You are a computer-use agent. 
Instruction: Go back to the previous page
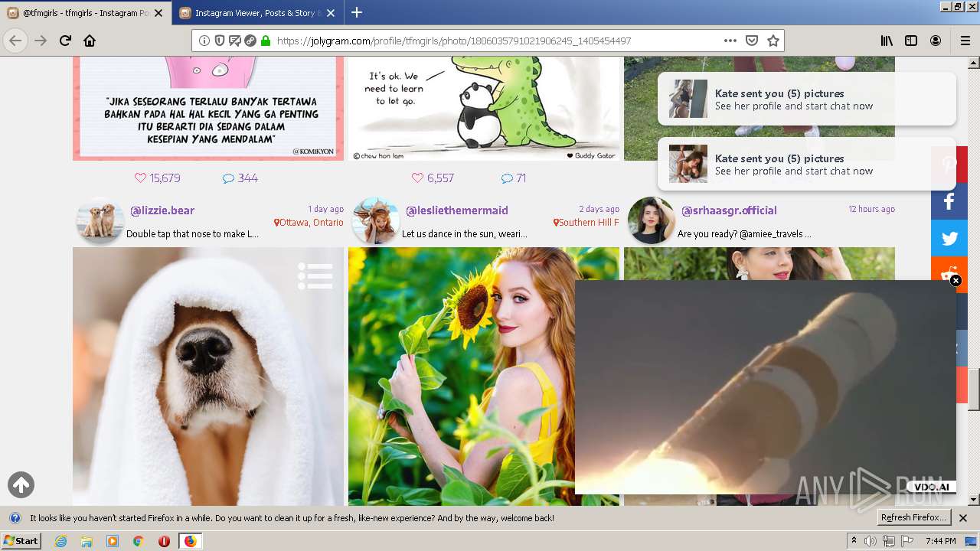[x=15, y=41]
